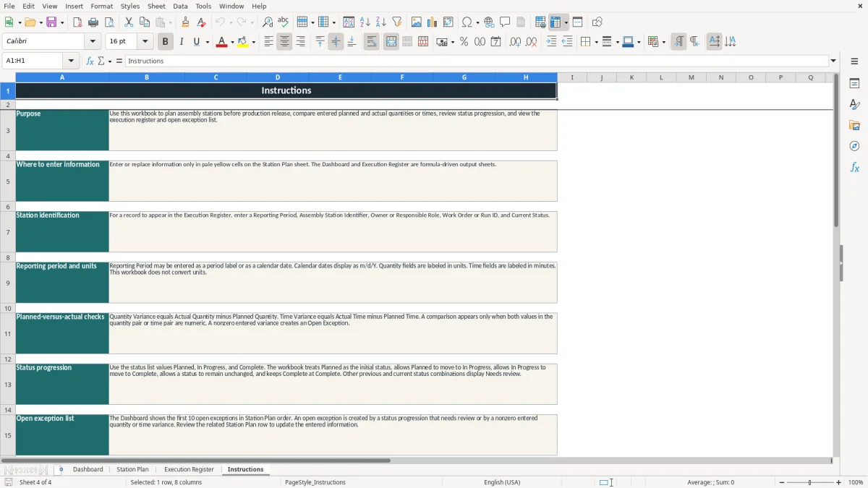868x488 pixels.
Task: Open the font color dropdown arrow
Action: point(231,42)
